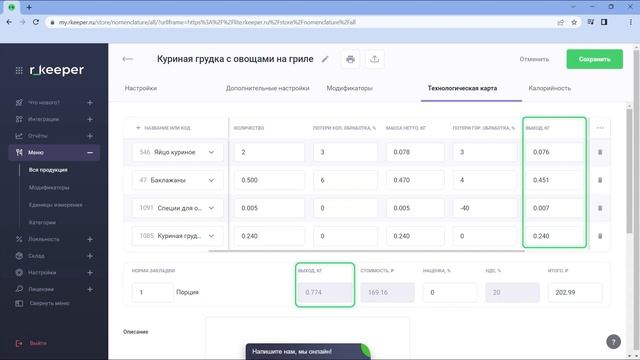Toggle browser side panel icon
This screenshot has width=640, height=360.
(x=604, y=22)
